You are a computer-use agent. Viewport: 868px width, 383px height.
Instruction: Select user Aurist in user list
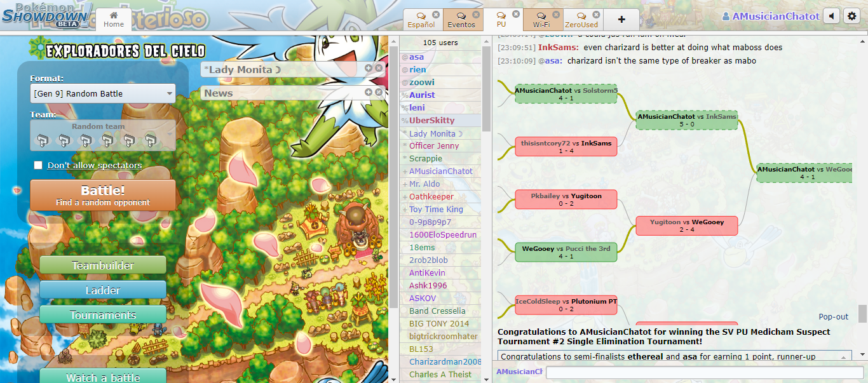pyautogui.click(x=440, y=95)
